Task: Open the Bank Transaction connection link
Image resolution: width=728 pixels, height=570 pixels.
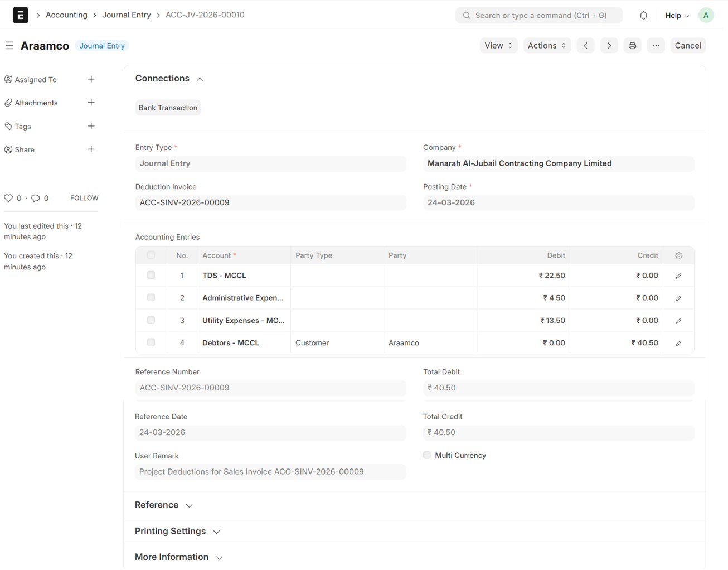Action: click(168, 108)
